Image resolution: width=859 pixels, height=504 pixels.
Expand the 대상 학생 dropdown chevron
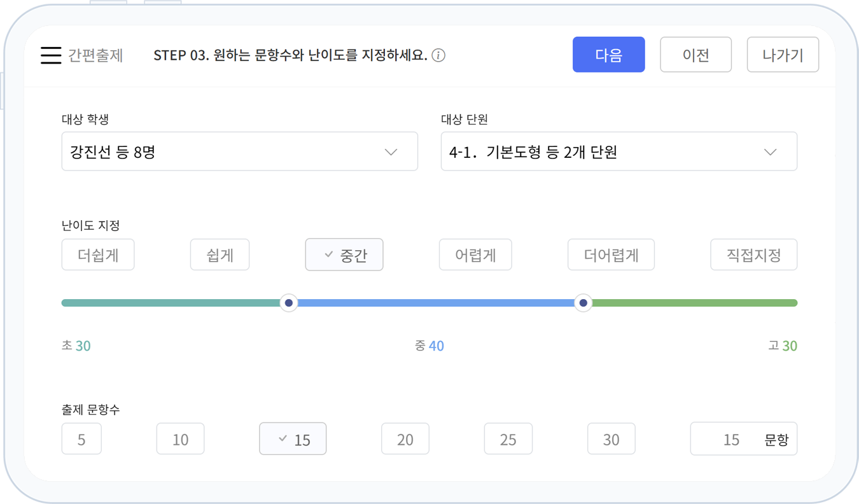pyautogui.click(x=389, y=151)
